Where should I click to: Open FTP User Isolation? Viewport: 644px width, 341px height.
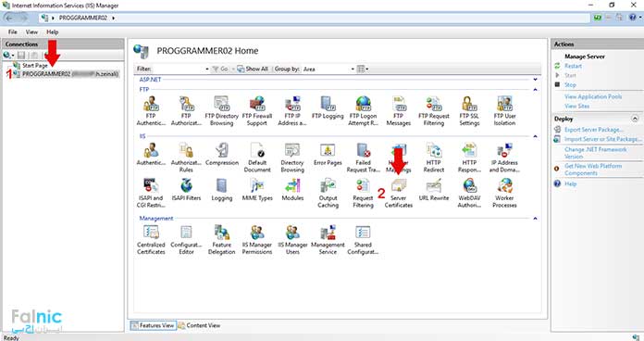coord(504,110)
